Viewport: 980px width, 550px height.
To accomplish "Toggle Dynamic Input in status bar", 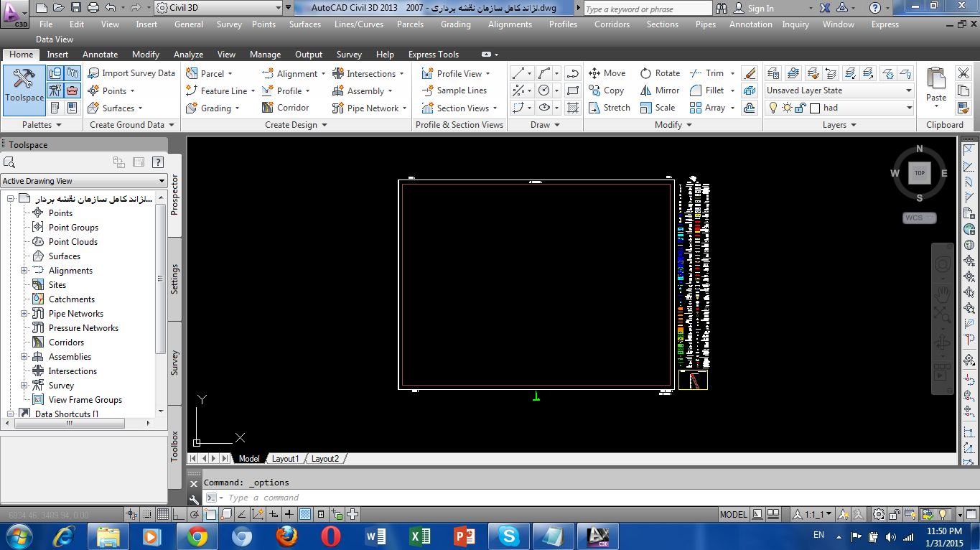I will (x=274, y=514).
